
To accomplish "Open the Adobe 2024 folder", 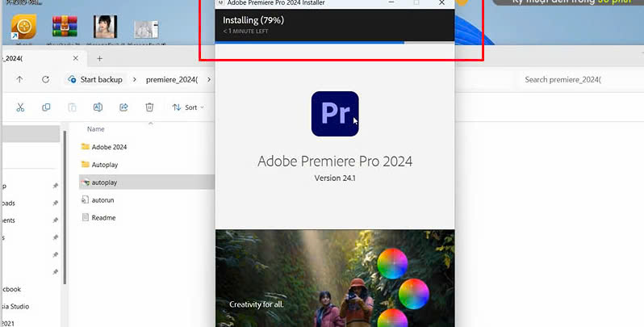I will (109, 147).
